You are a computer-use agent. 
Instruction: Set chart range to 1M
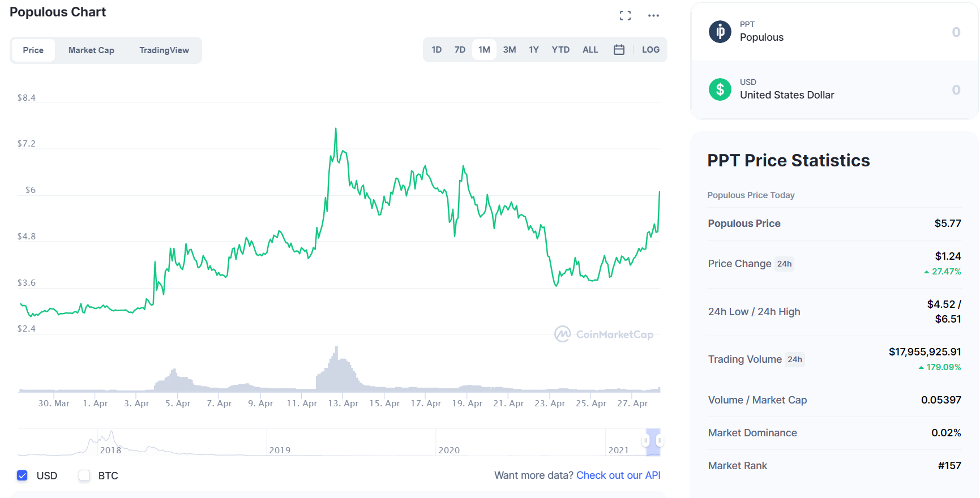tap(484, 50)
